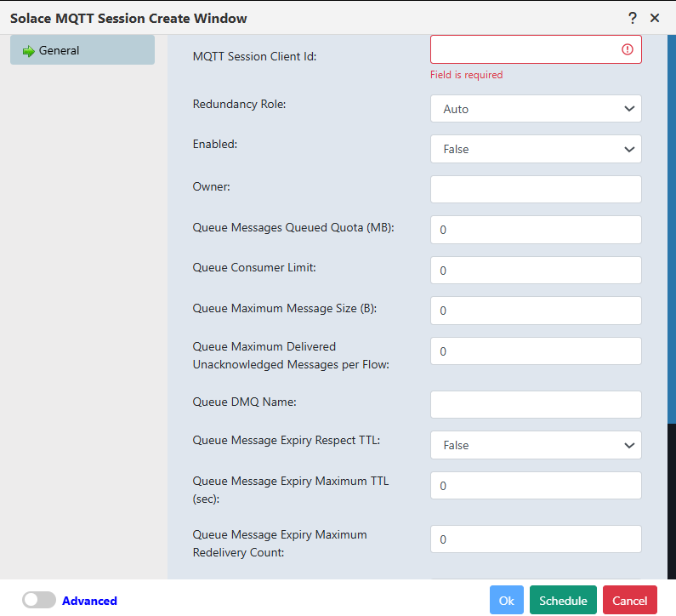Screen dimensions: 676x616
Task: Click the 'Queue DMQ Name:' label
Action: [244, 402]
